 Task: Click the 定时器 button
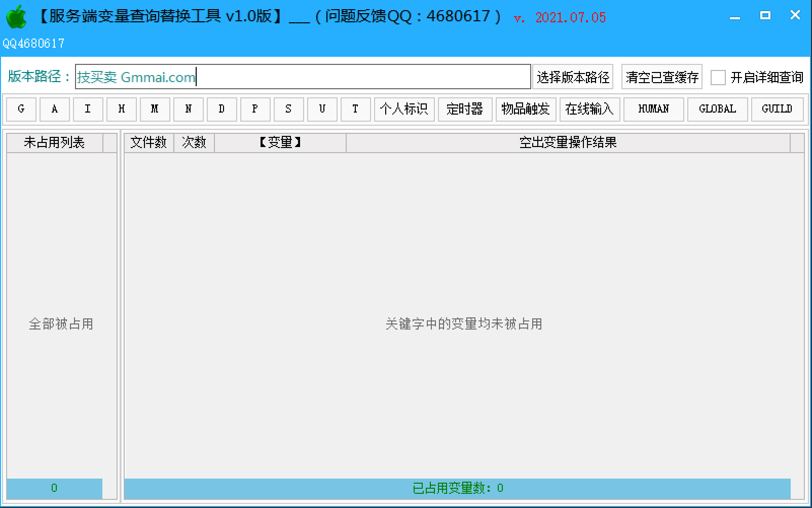point(465,109)
